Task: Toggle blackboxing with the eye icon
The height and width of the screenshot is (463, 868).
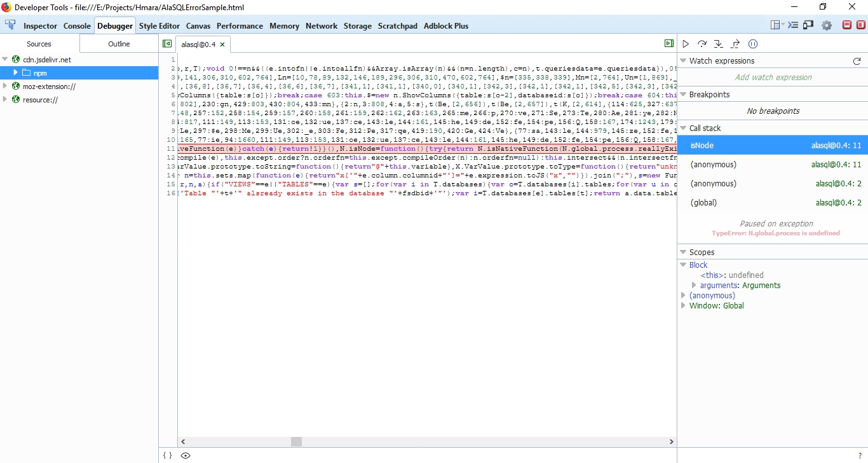Action: click(184, 455)
